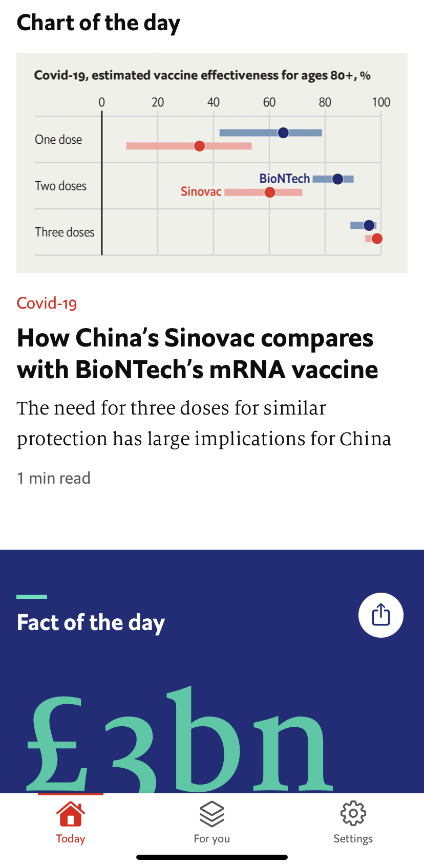Open the Covid-19 topic link
The image size is (424, 868).
point(47,303)
